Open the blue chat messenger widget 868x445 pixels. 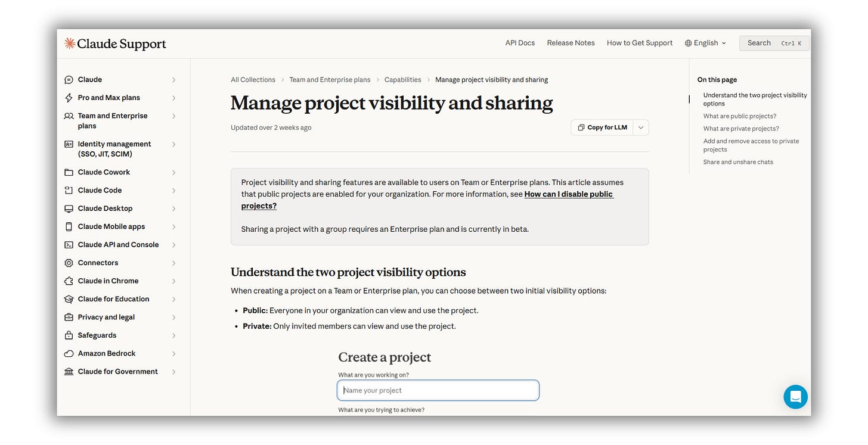coord(795,397)
